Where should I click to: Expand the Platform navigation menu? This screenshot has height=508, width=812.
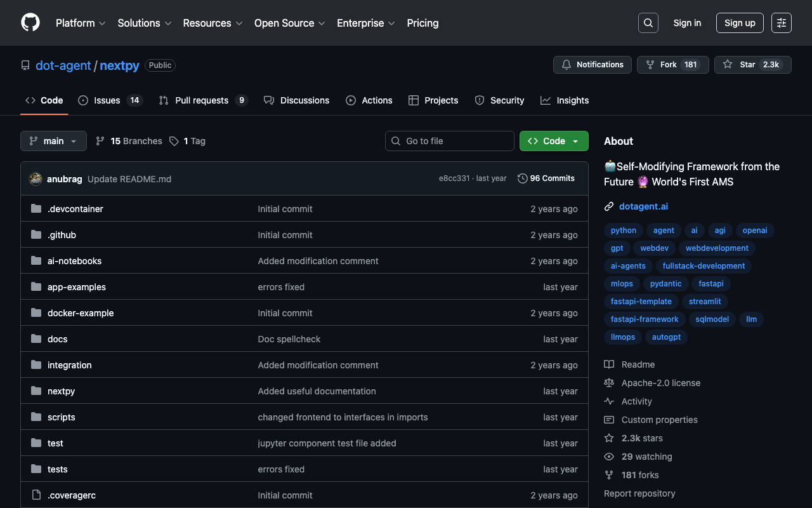pyautogui.click(x=81, y=23)
